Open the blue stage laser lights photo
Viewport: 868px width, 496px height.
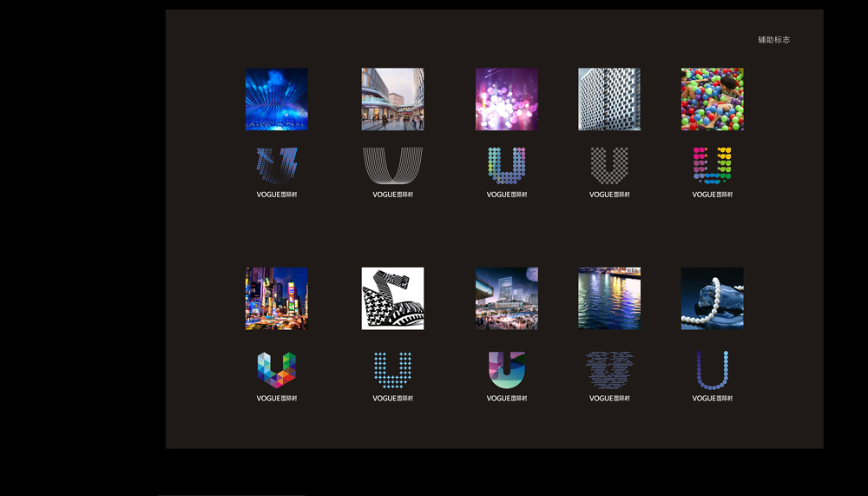tap(277, 99)
